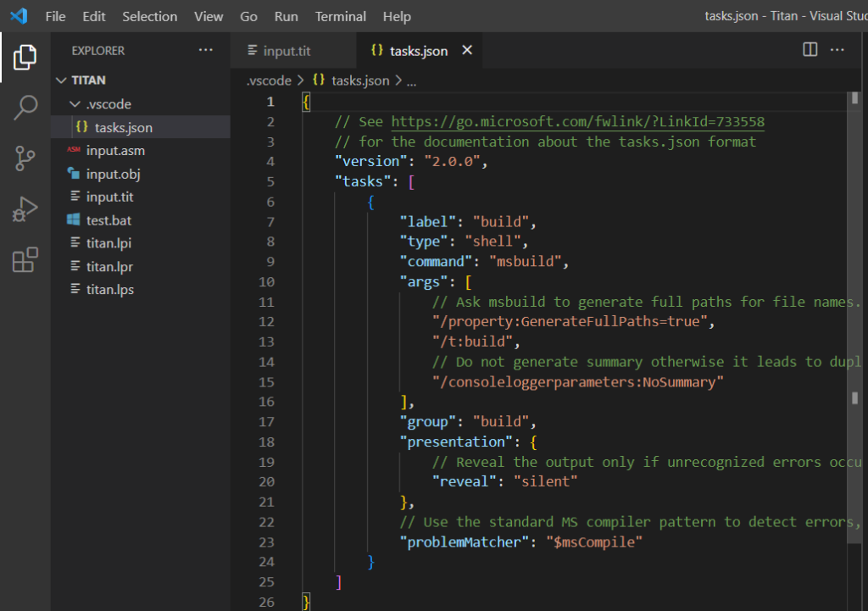Image resolution: width=868 pixels, height=611 pixels.
Task: Open the Edit menu
Action: [x=94, y=17]
